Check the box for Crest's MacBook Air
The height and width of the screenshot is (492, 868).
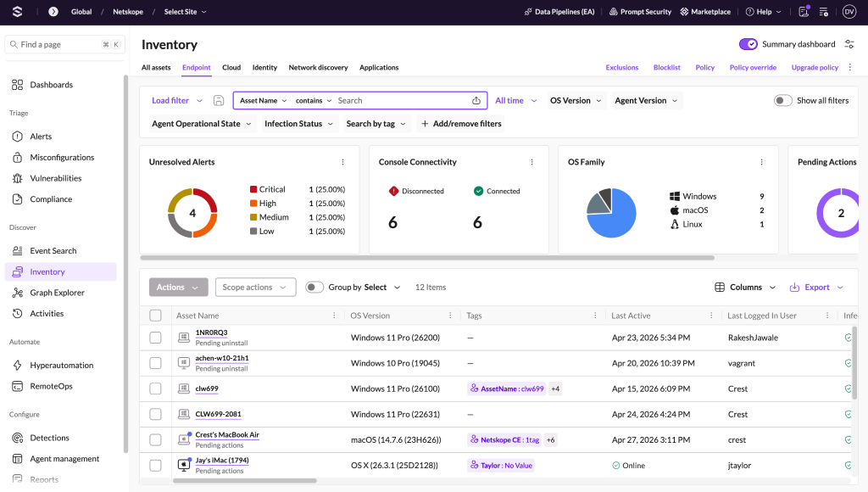(156, 440)
